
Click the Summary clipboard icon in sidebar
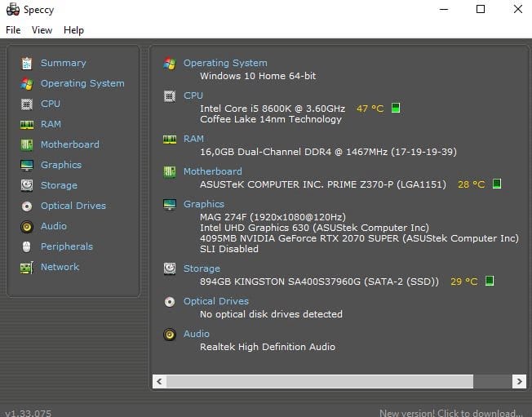27,64
